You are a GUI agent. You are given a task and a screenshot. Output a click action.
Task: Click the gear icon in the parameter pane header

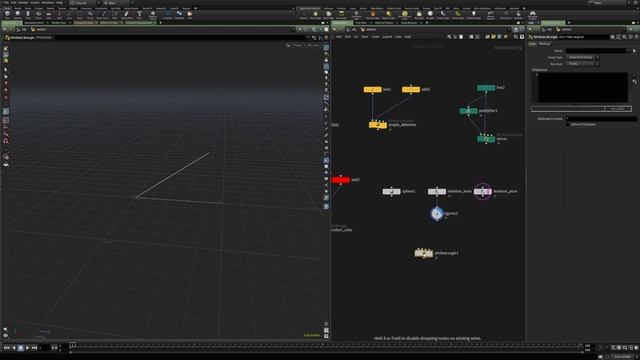(x=612, y=37)
